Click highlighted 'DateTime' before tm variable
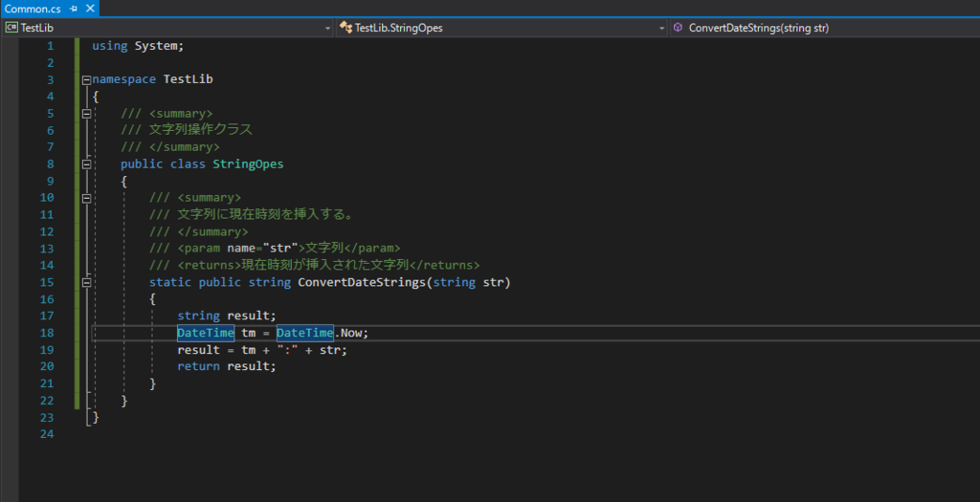Screen dimensions: 980x502 [x=206, y=333]
